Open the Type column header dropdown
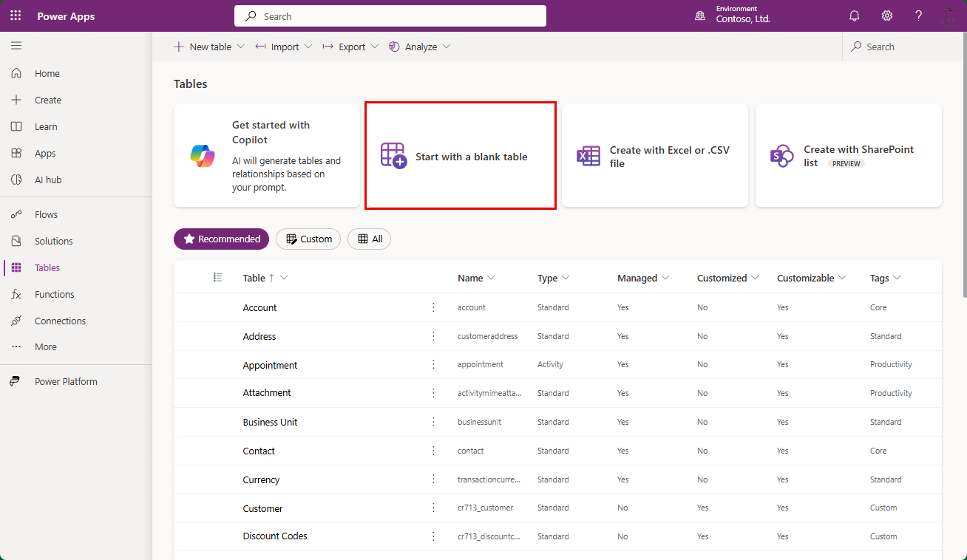The image size is (967, 560). pyautogui.click(x=566, y=278)
